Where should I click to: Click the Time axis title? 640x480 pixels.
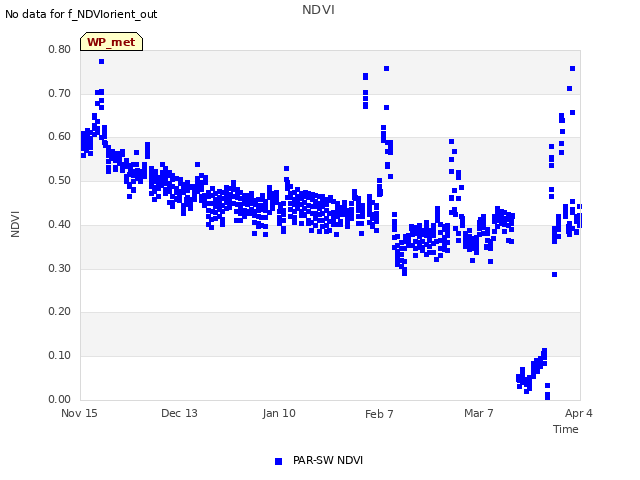(566, 429)
